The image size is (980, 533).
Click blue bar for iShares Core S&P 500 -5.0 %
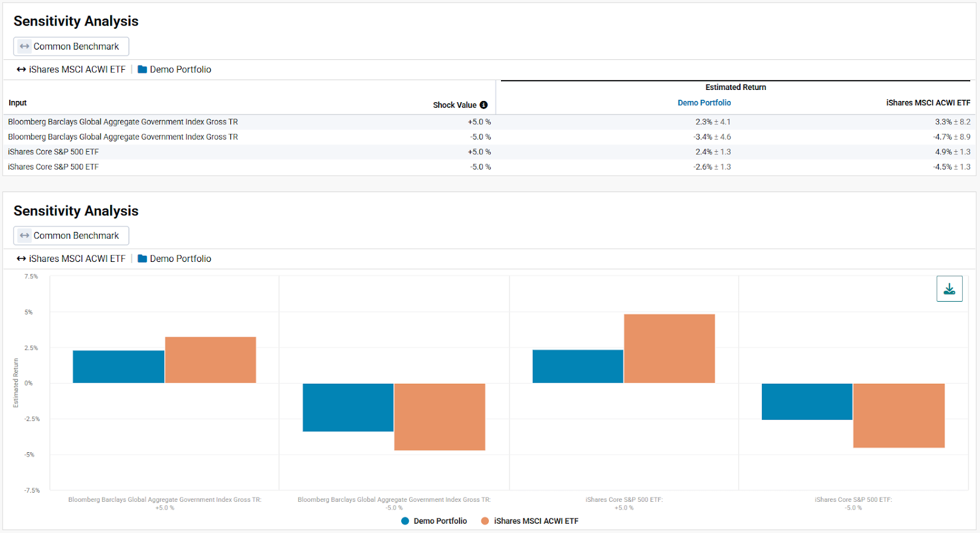coord(807,401)
